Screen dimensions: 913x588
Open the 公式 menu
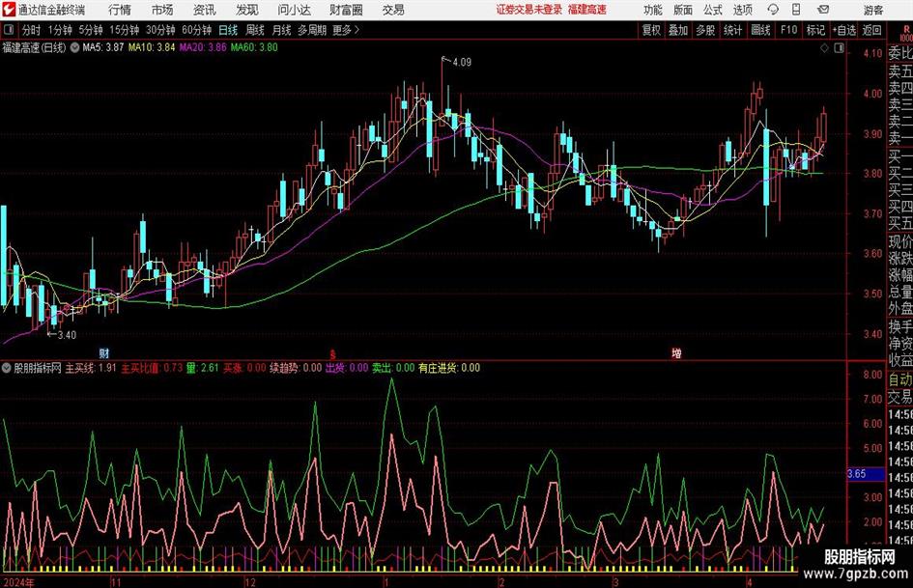tap(713, 10)
